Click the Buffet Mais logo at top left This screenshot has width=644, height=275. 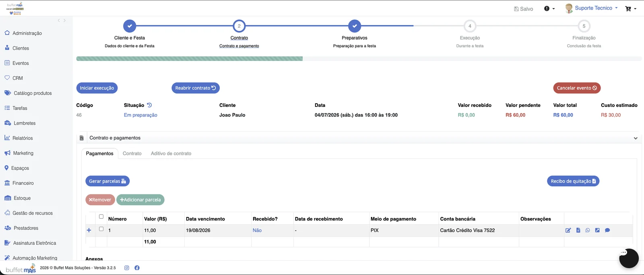click(x=15, y=8)
